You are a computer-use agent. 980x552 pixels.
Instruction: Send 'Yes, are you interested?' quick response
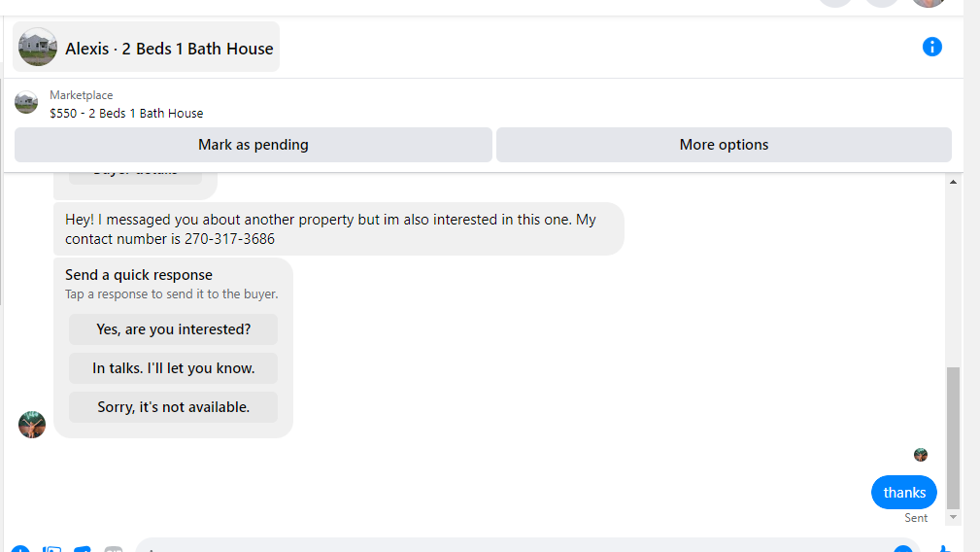[173, 329]
